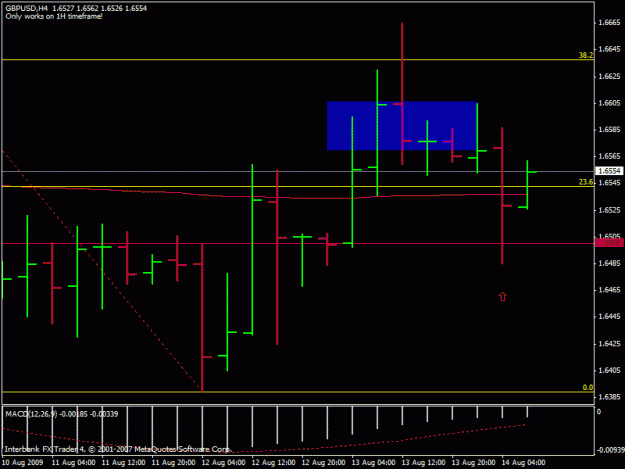The image size is (625, 469).
Task: Click the 1.6545 price axis label
Action: pyautogui.click(x=609, y=183)
